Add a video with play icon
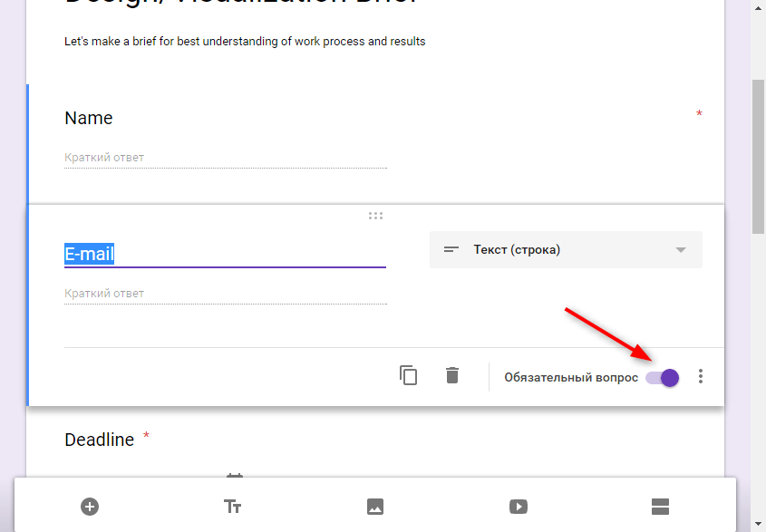766x532 pixels. coord(519,507)
